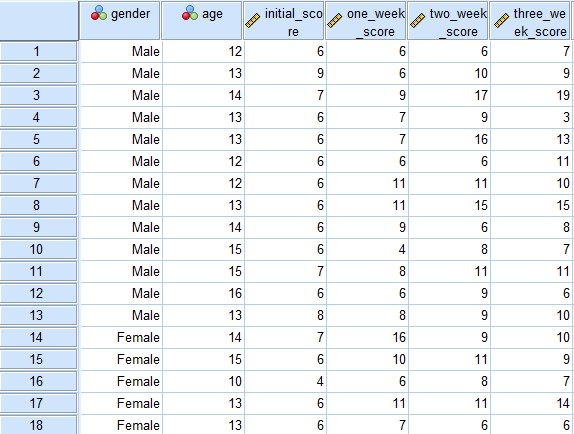574x434 pixels.
Task: Select the top-left corner select-all cell
Action: tap(39, 20)
